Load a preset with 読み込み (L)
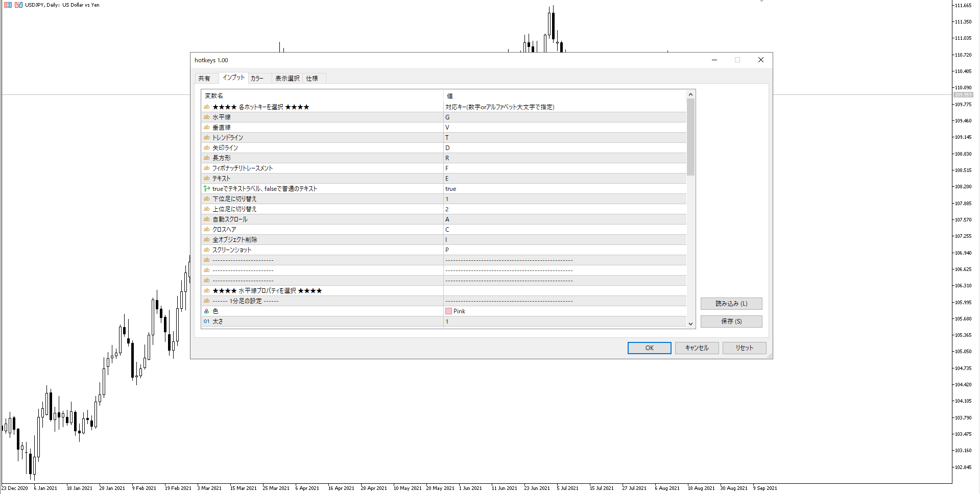Screen dimensions: 980x494 [x=731, y=304]
